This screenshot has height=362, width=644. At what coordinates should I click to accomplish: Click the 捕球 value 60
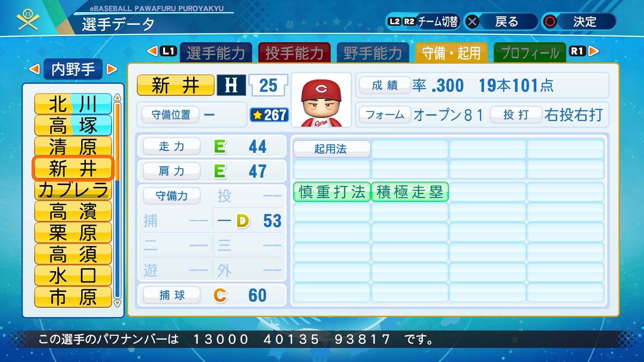(x=258, y=296)
